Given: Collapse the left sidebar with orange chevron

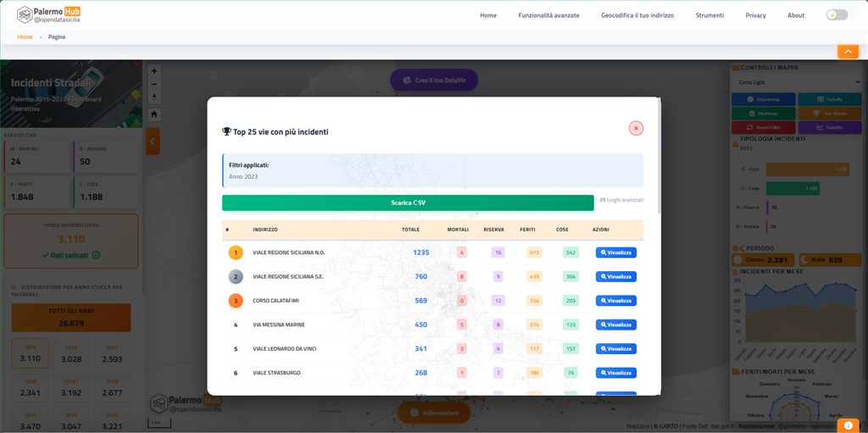Looking at the screenshot, I should point(153,141).
